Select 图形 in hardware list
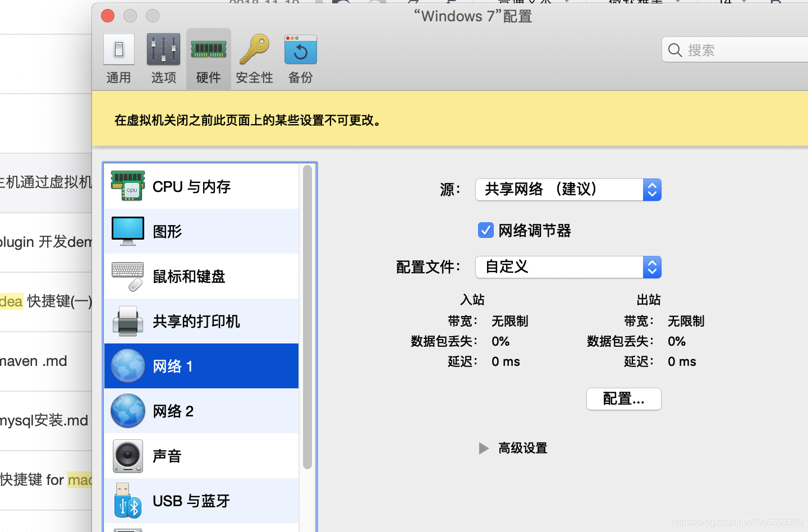The image size is (808, 532). (x=201, y=231)
